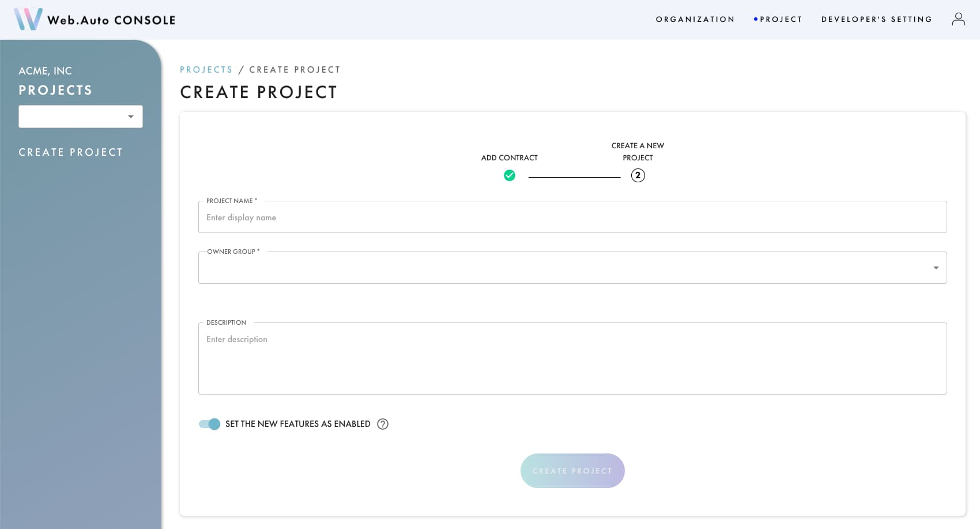The image size is (980, 529).
Task: Click the toggle next to the help question mark
Action: (209, 424)
